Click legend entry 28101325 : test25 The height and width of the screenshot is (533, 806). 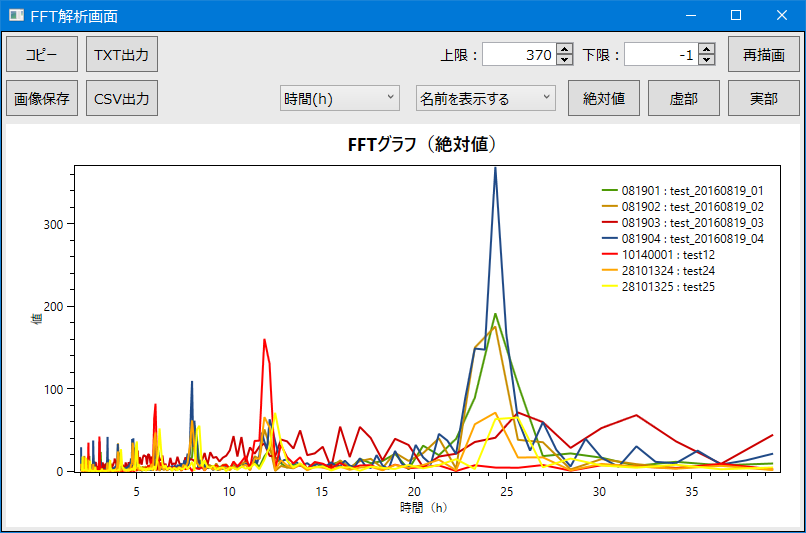658,286
